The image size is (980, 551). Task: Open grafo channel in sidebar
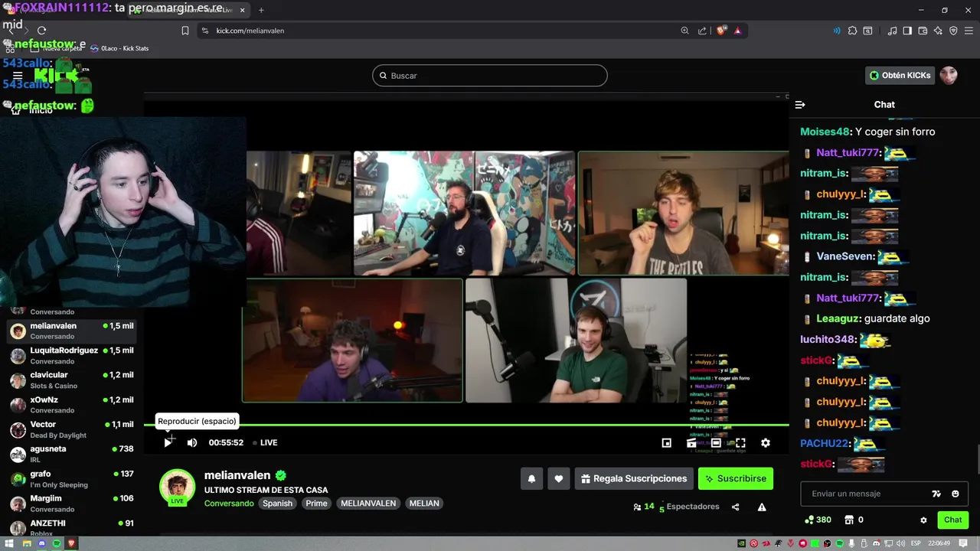coord(71,479)
